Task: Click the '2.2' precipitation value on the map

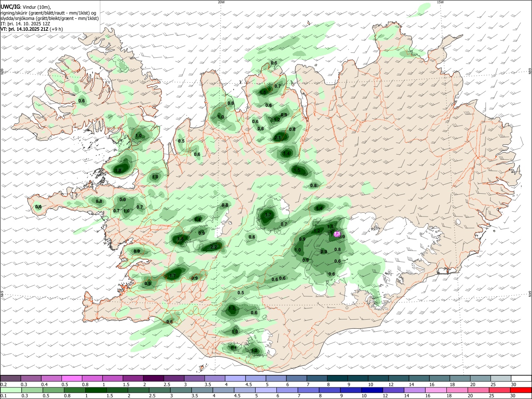Action: (214, 247)
